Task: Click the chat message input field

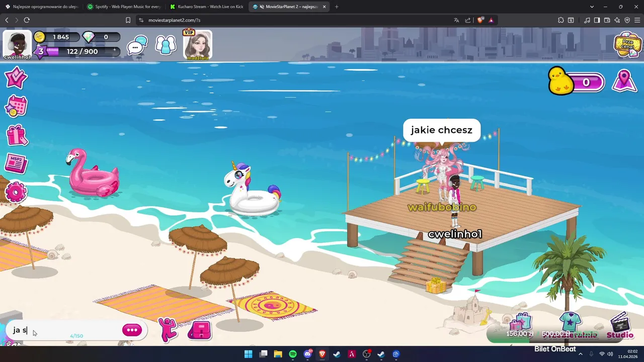Action: (65, 330)
